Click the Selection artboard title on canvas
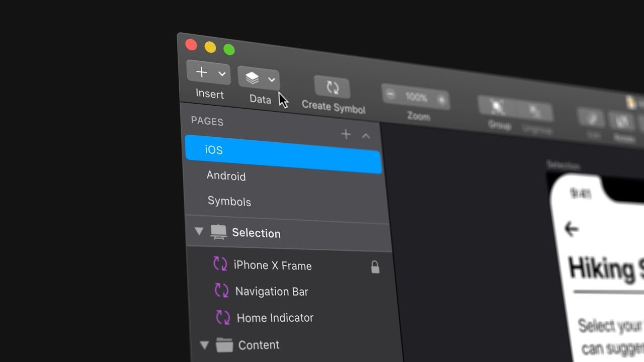This screenshot has width=644, height=362. point(563,165)
